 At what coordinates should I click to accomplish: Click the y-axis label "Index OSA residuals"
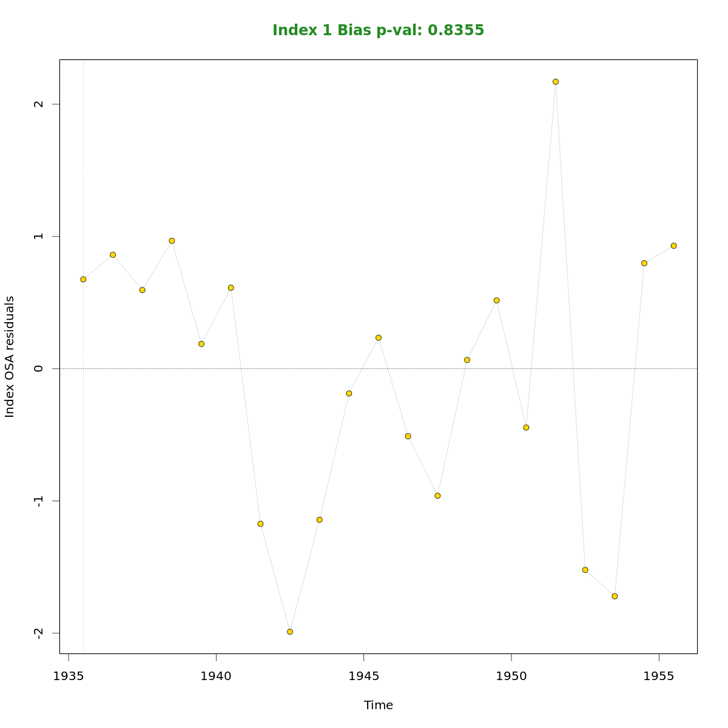[x=10, y=357]
